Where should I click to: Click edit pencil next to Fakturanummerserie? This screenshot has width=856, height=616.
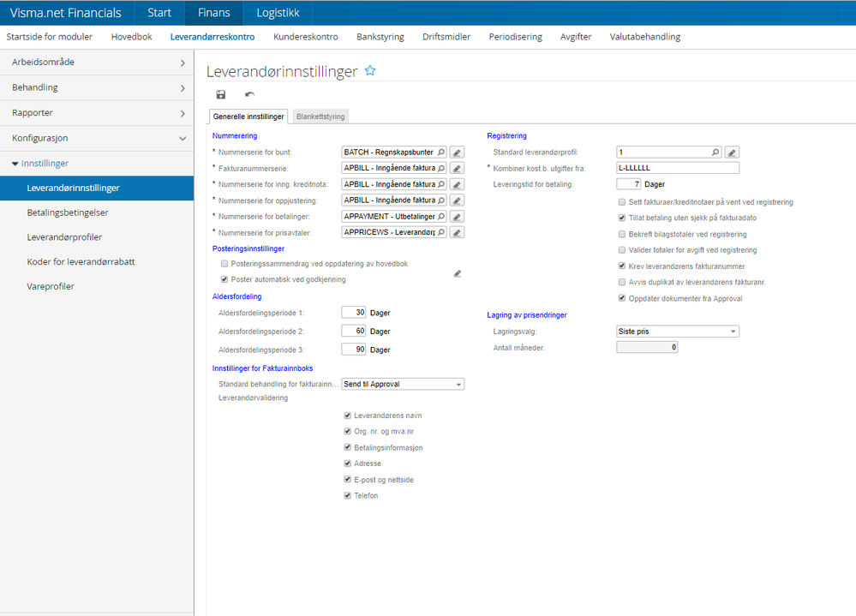[458, 169]
